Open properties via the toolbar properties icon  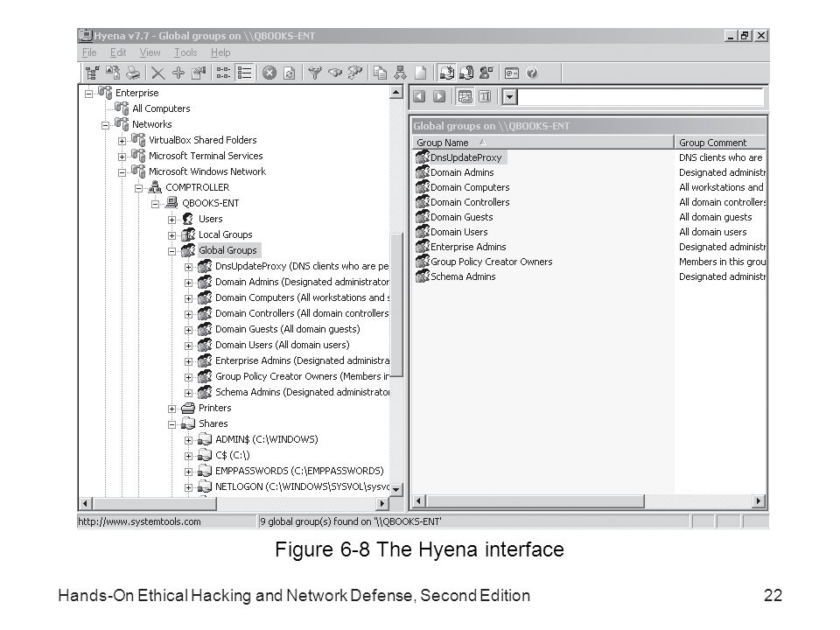coord(199,73)
